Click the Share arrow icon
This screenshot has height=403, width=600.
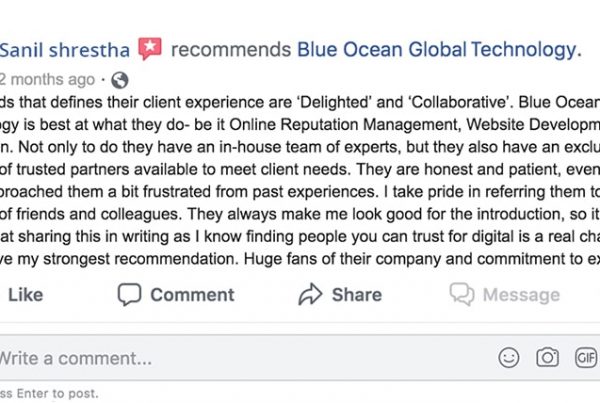[310, 294]
